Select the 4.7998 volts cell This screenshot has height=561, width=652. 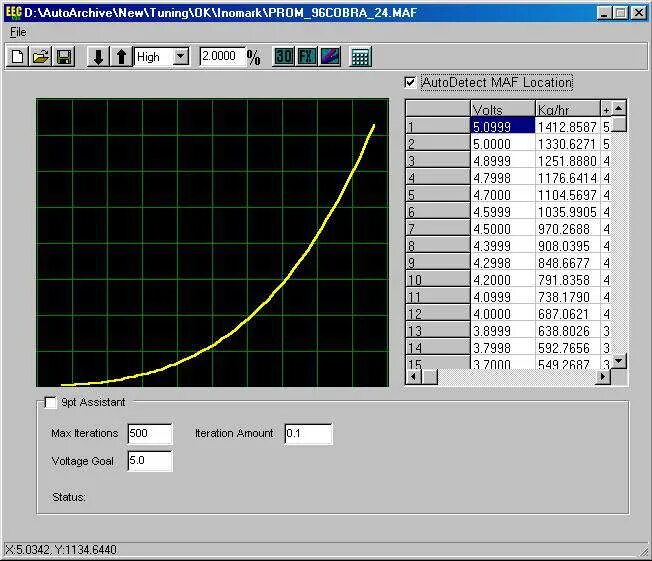point(503,177)
